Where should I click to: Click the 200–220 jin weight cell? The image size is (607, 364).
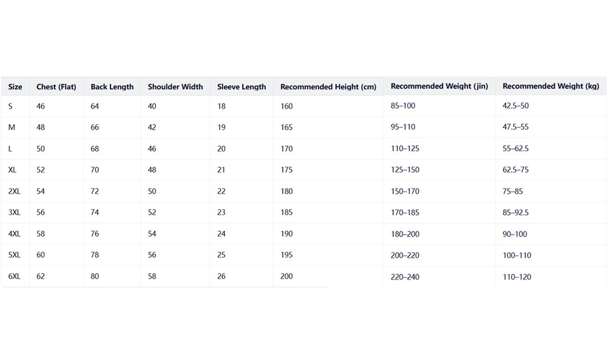coord(405,255)
